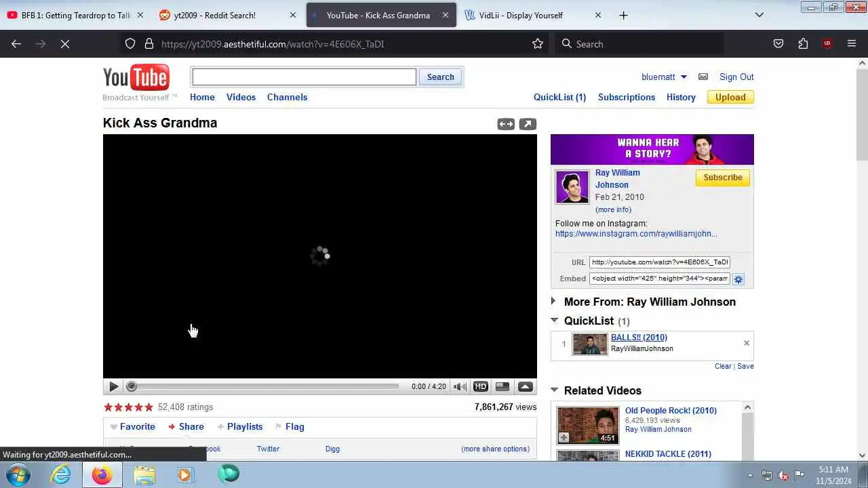Select the Embed code text field
The width and height of the screenshot is (868, 488).
[x=659, y=279]
